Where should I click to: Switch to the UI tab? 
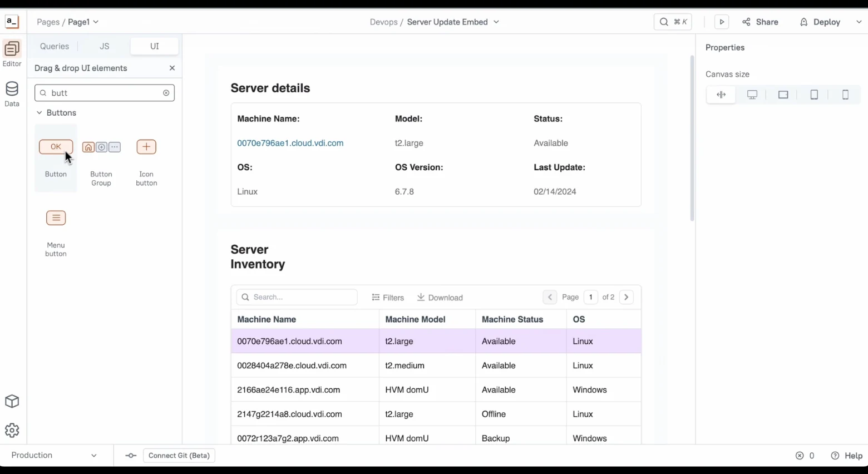(x=155, y=46)
